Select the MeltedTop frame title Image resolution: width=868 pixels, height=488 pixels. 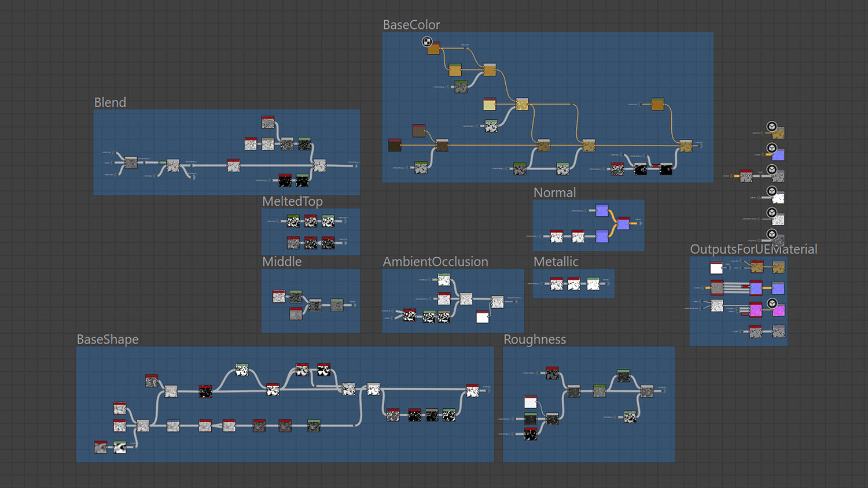[x=292, y=201]
